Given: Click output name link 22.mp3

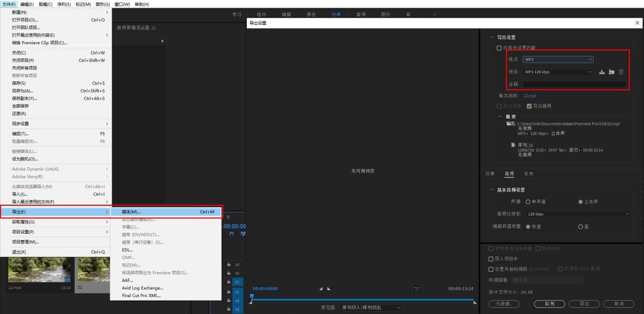Looking at the screenshot, I should 530,96.
